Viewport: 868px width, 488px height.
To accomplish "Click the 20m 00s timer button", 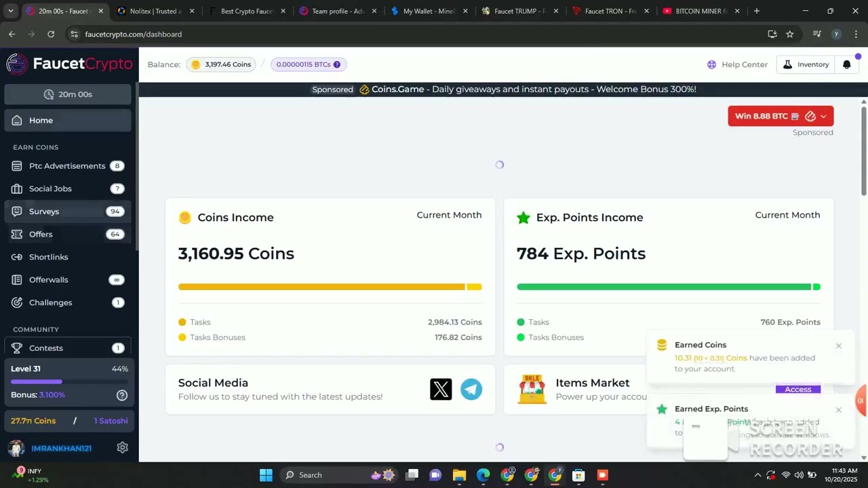I will (x=68, y=94).
